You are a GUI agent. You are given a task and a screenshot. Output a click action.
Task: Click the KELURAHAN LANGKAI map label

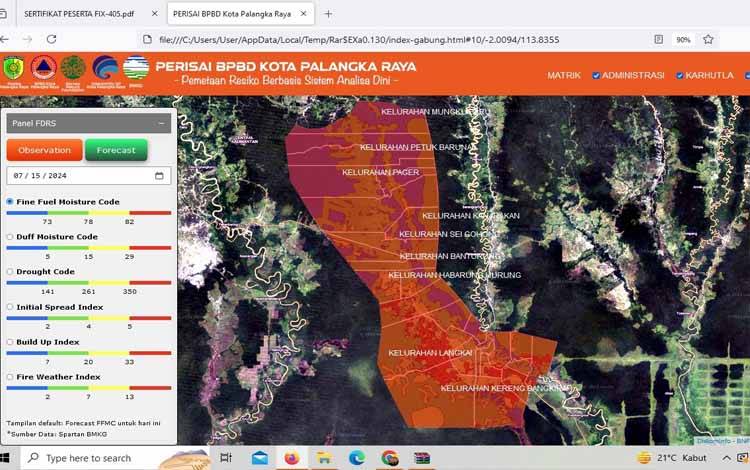pyautogui.click(x=430, y=353)
